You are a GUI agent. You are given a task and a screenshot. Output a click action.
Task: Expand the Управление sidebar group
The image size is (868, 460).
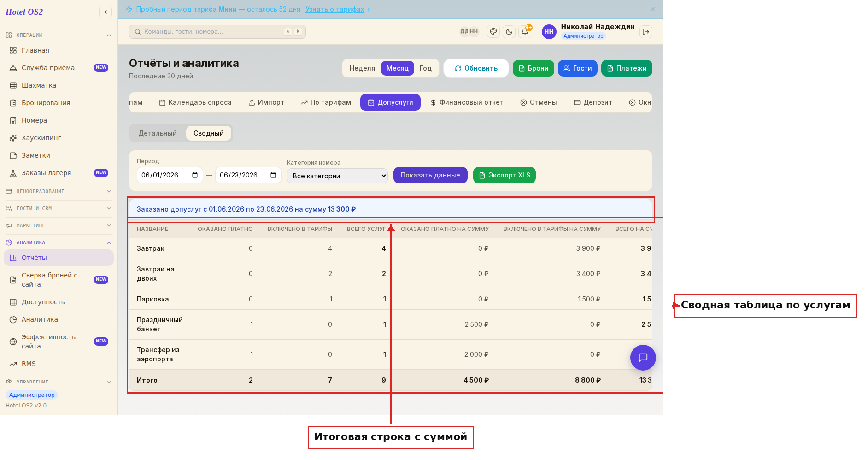pos(59,382)
